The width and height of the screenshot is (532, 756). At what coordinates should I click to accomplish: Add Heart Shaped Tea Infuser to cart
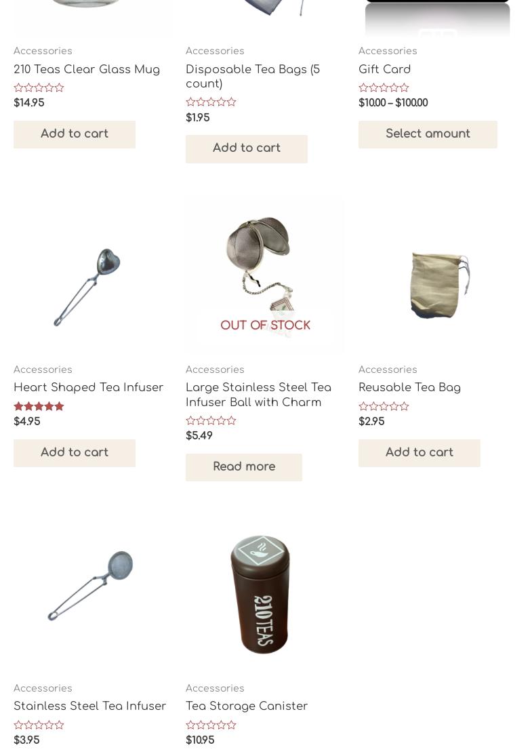[75, 453]
